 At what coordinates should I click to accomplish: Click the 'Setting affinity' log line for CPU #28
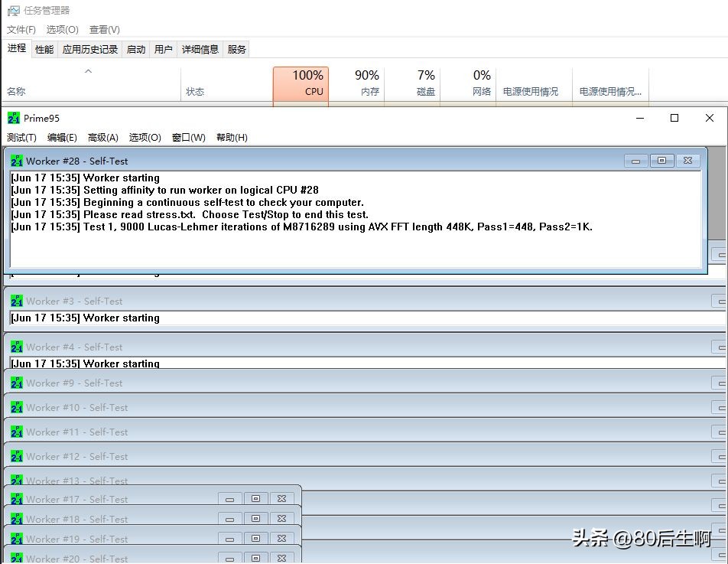(x=164, y=191)
